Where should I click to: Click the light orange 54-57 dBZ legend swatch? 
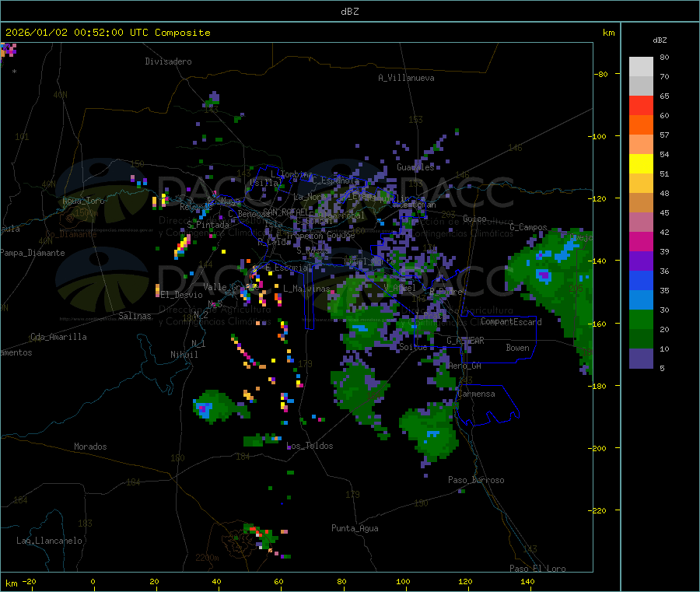(641, 144)
